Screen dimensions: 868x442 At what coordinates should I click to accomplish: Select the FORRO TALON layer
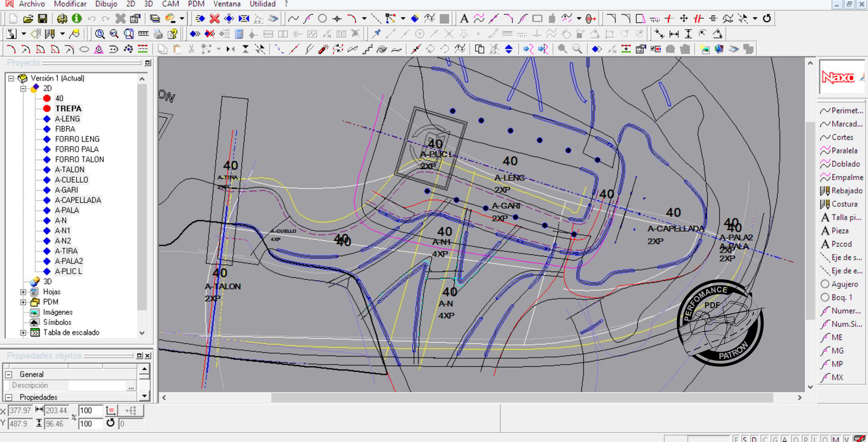click(x=80, y=159)
